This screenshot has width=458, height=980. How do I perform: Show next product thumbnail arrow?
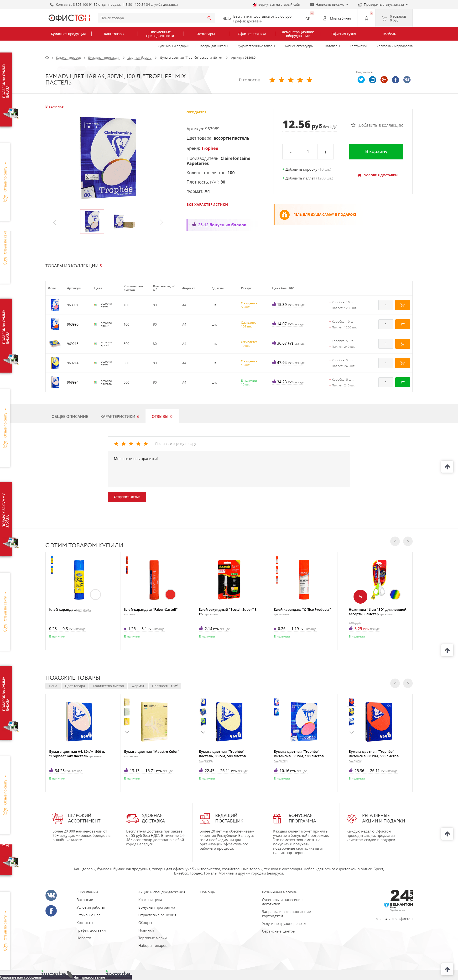click(x=161, y=222)
